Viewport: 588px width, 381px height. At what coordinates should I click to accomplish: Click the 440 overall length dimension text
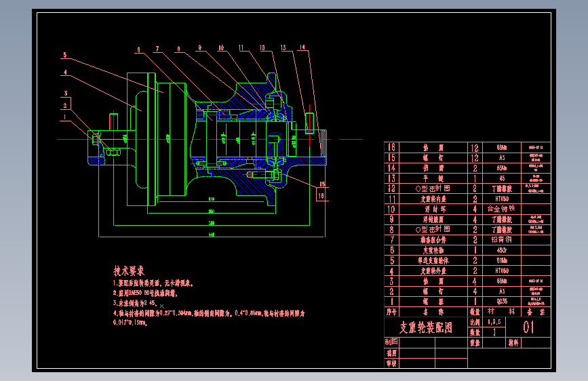pyautogui.click(x=212, y=235)
